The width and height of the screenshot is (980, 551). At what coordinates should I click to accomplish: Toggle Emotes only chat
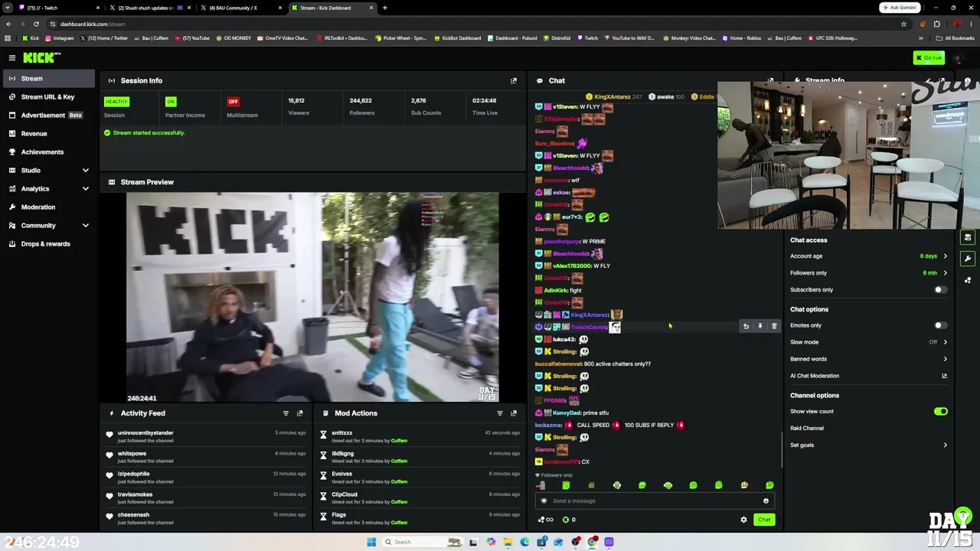click(x=940, y=326)
